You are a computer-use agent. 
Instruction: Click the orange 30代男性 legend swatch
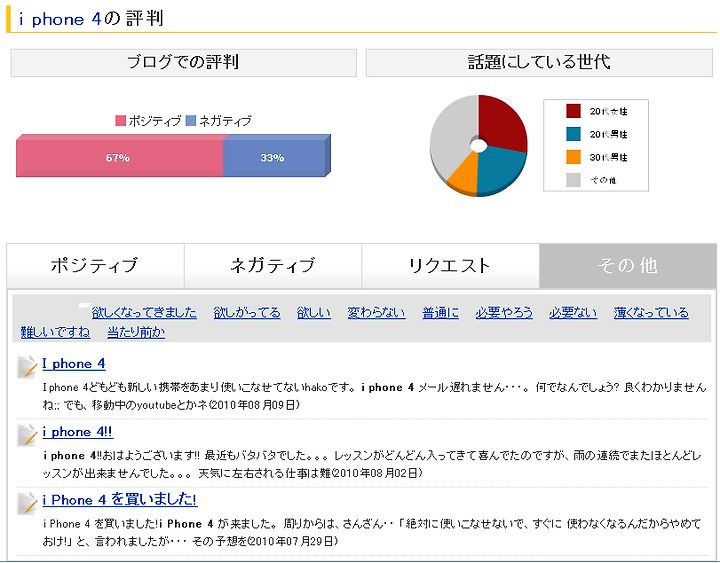(573, 157)
